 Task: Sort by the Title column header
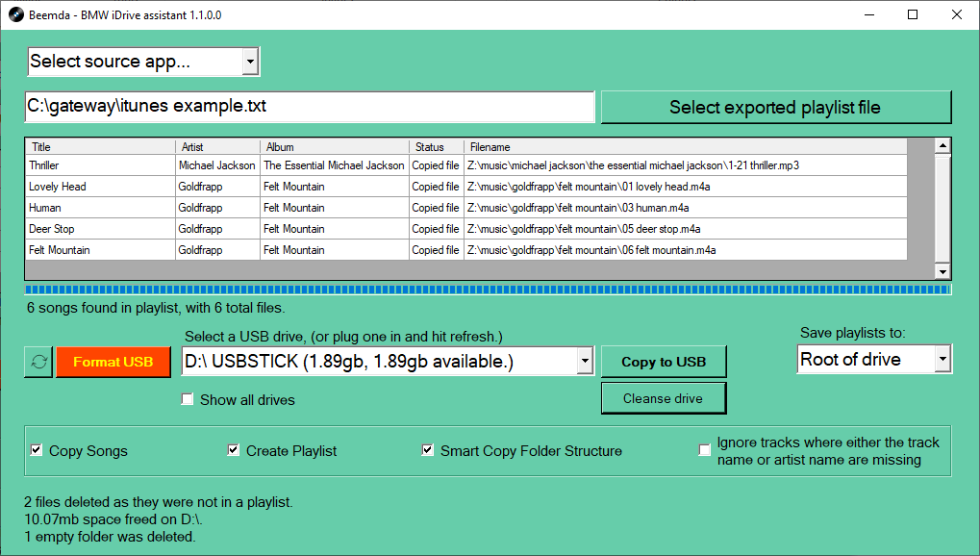click(101, 147)
